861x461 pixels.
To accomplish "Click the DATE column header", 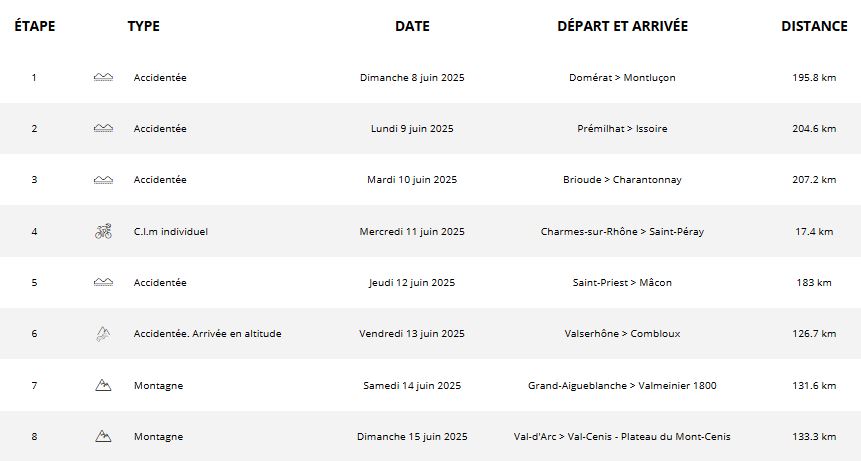I will pos(412,26).
